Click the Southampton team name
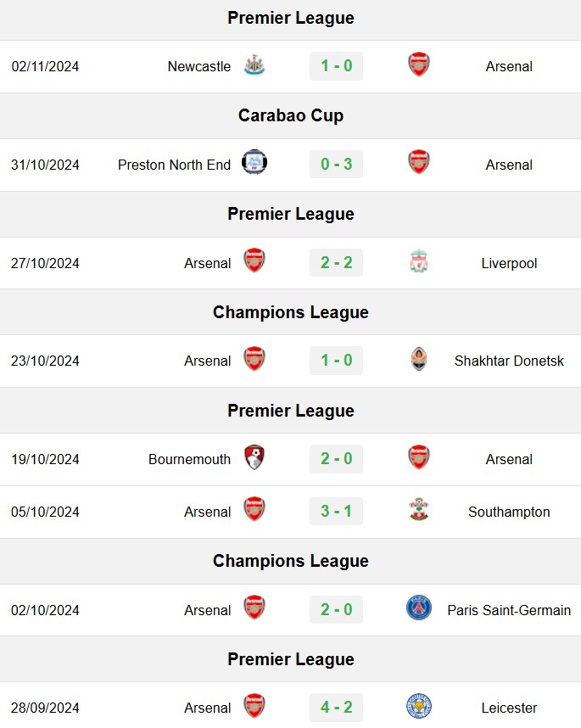Image resolution: width=581 pixels, height=728 pixels. pyautogui.click(x=509, y=512)
